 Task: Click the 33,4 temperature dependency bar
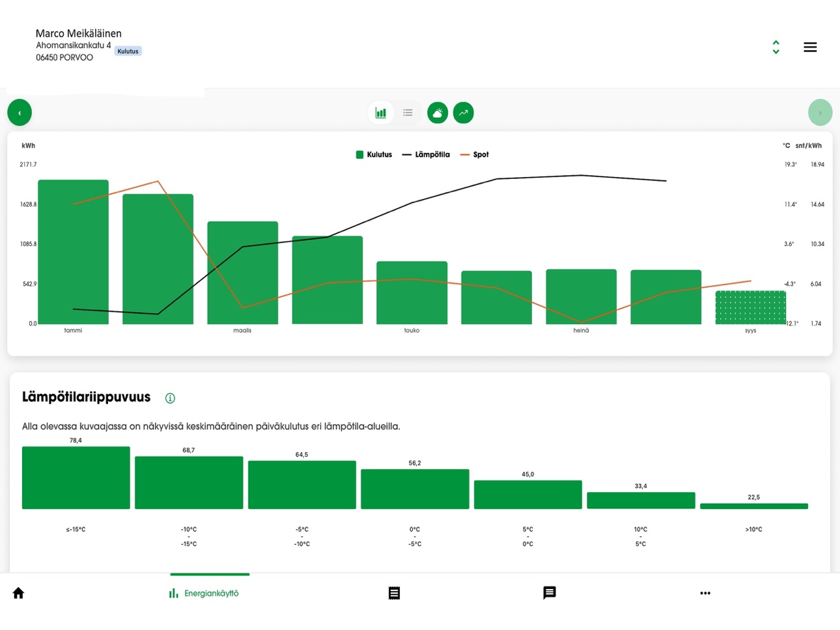641,500
